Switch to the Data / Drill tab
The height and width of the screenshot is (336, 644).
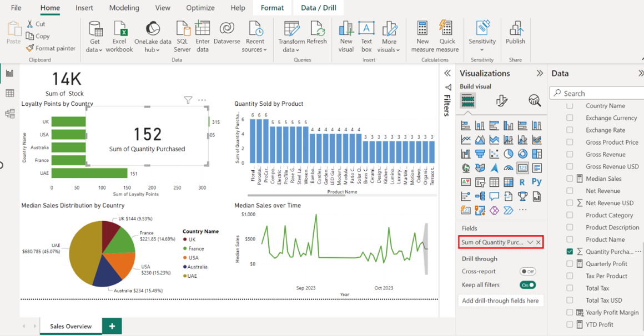[x=319, y=8]
